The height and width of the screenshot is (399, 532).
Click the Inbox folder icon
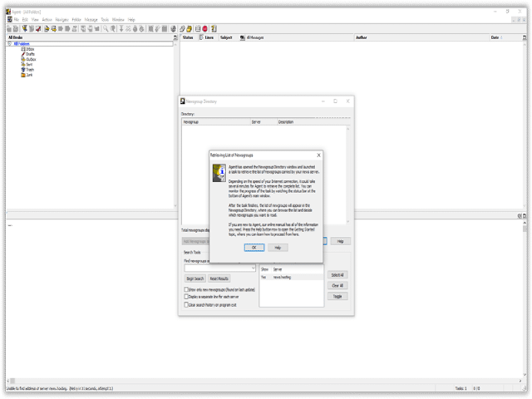[x=23, y=49]
